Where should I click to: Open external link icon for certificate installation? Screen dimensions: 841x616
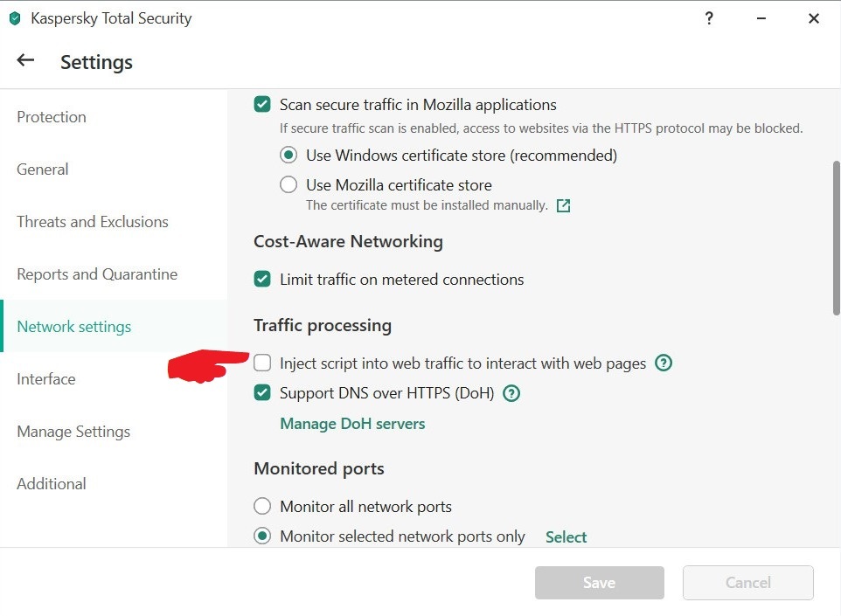564,206
